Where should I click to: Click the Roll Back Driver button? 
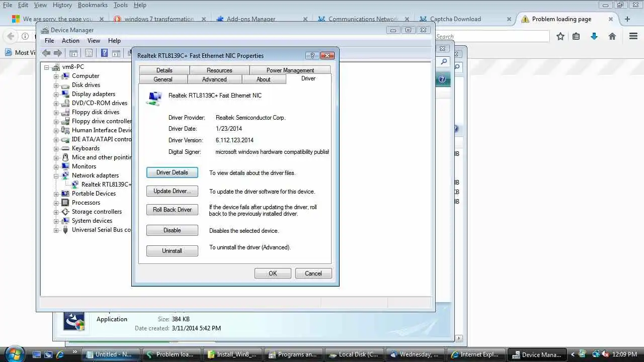[172, 210]
